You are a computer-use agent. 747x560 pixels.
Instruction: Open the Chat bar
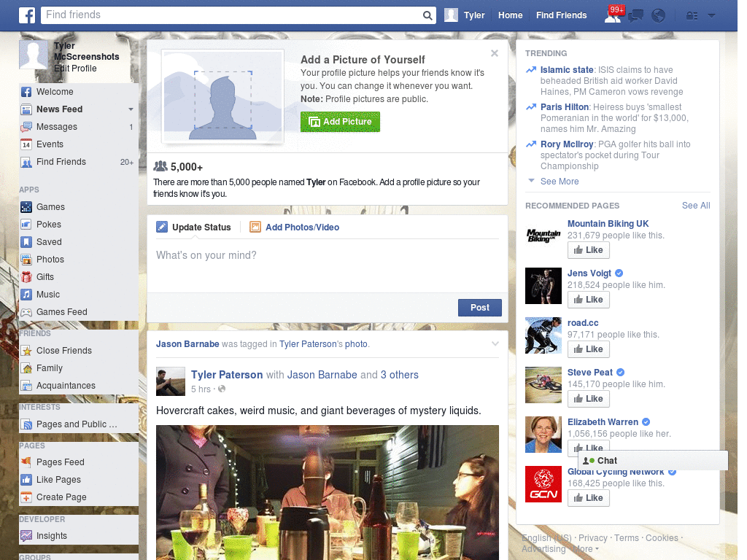tap(653, 461)
